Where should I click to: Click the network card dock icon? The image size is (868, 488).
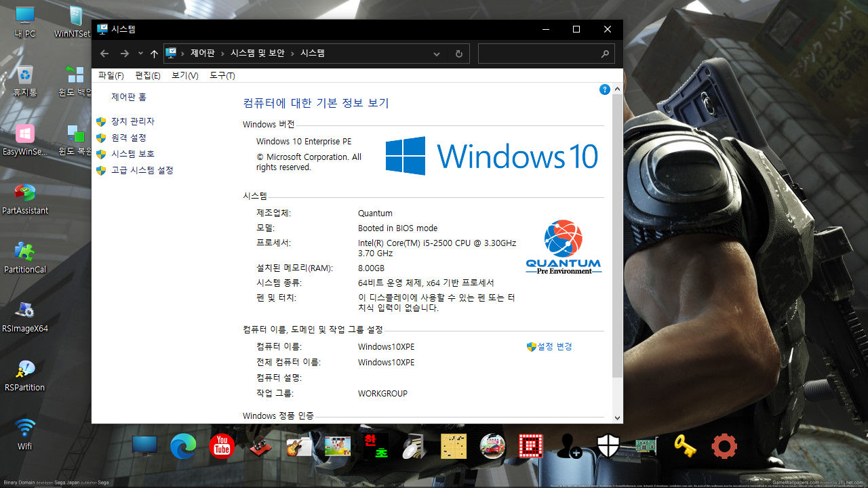click(647, 446)
